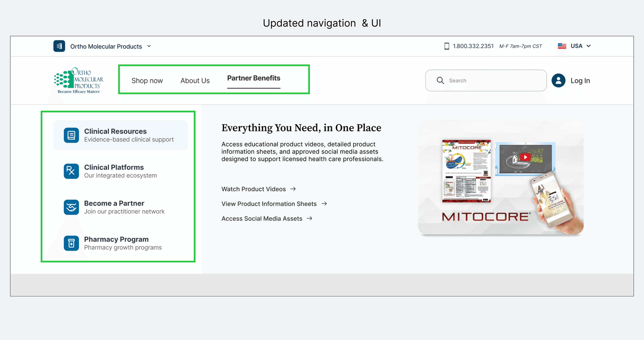
Task: Select the Partner Benefits menu tab
Action: coord(253,78)
